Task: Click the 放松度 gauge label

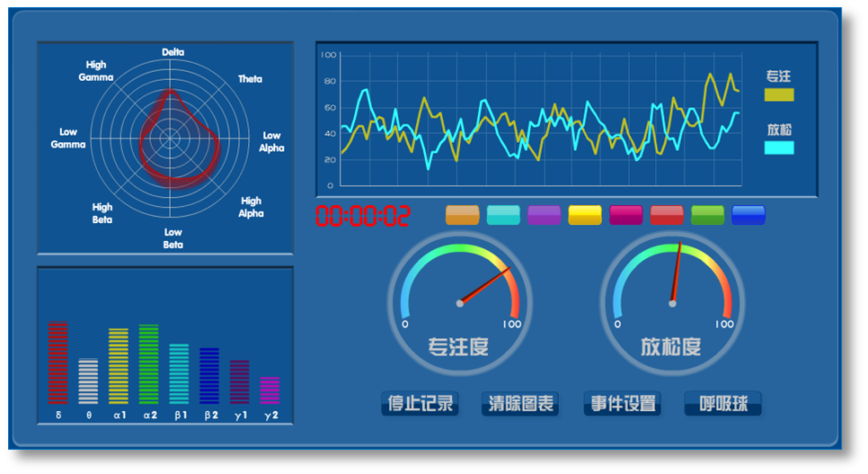Action: pyautogui.click(x=671, y=346)
